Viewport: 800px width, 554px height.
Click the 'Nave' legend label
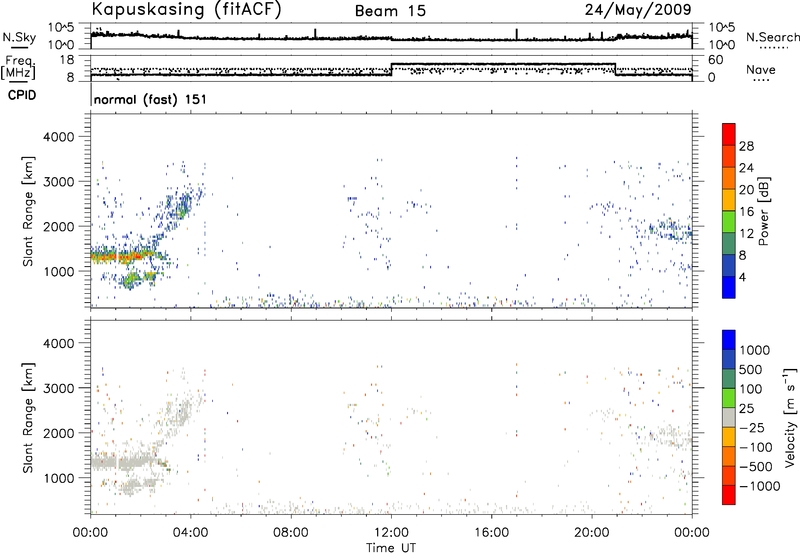(761, 70)
